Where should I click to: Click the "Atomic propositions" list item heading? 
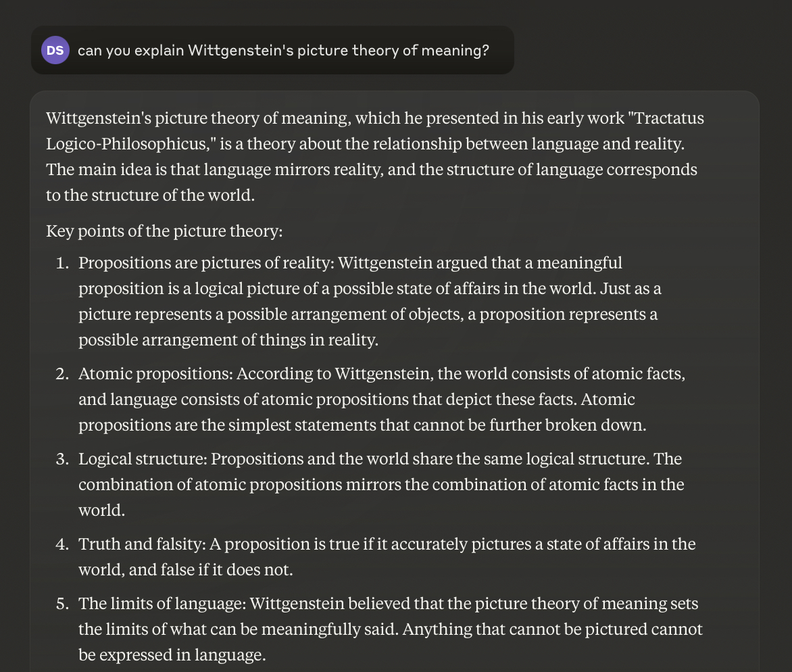(155, 374)
